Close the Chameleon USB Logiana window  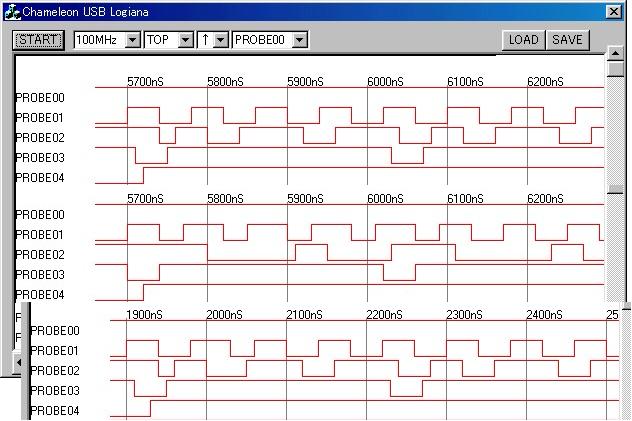(x=614, y=12)
